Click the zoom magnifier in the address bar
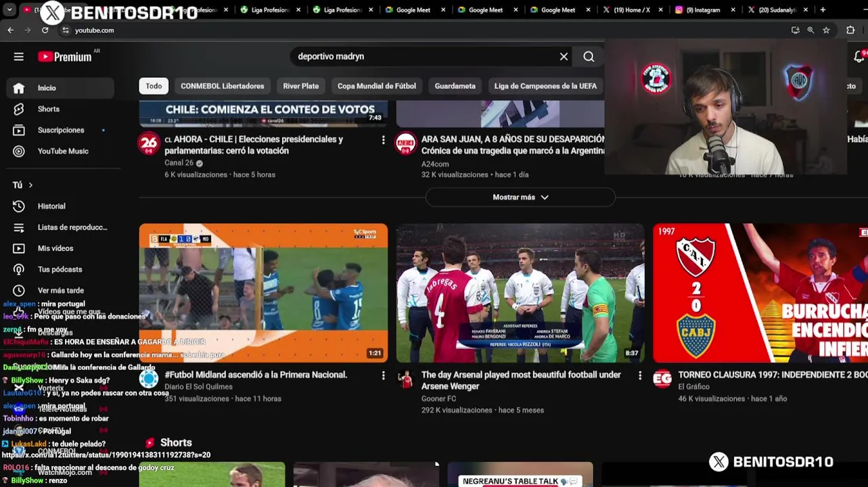 [x=810, y=30]
